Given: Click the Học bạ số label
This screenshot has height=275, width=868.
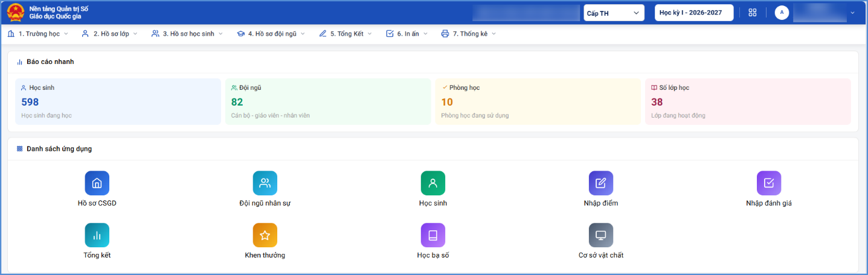Looking at the screenshot, I should tap(433, 255).
